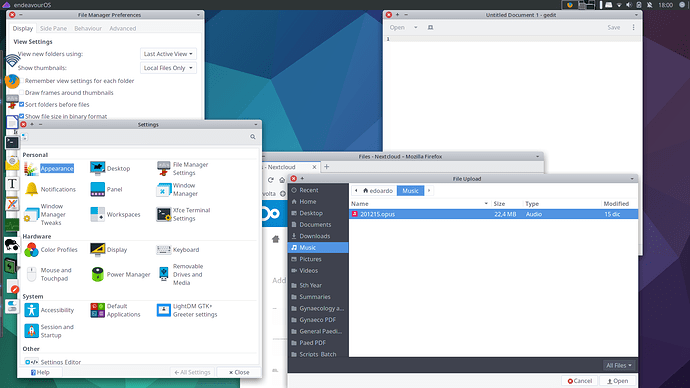Click Help in Settings window
Screen dimensions: 690x388
pyautogui.click(x=40, y=372)
